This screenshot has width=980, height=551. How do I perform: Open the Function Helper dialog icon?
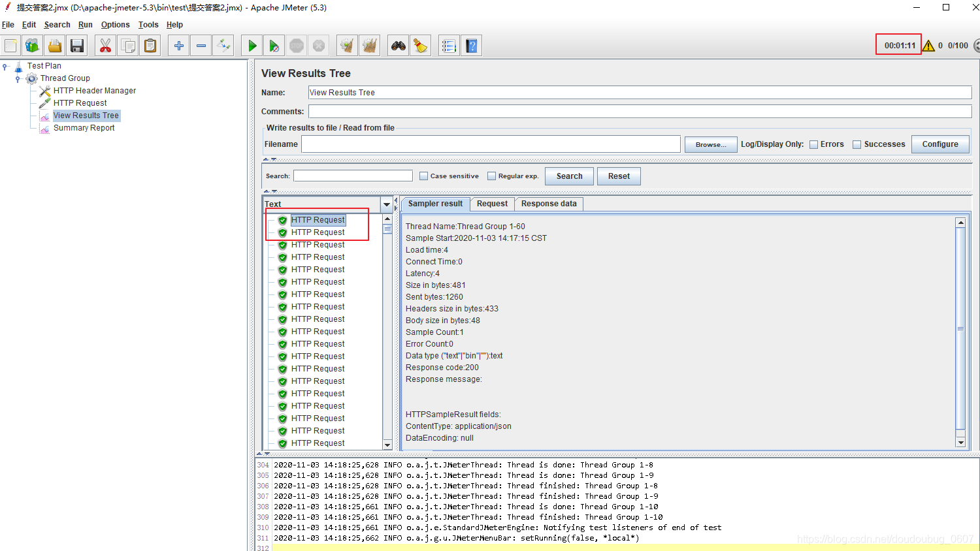(448, 46)
